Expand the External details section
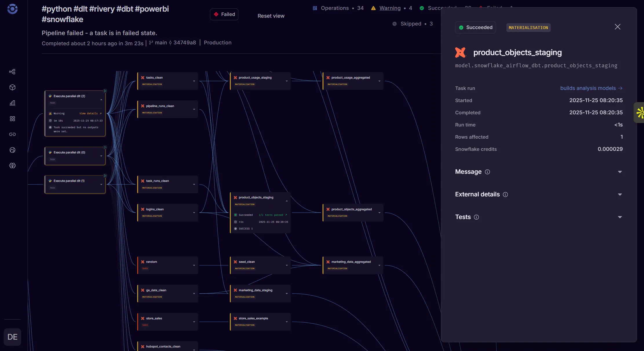The width and height of the screenshot is (644, 351). tap(620, 195)
